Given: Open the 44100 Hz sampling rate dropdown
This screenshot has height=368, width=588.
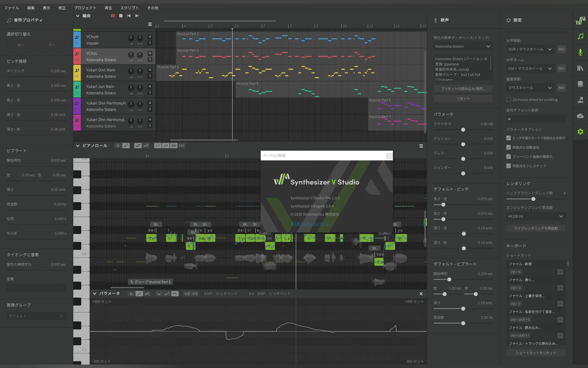Looking at the screenshot, I should tap(535, 216).
